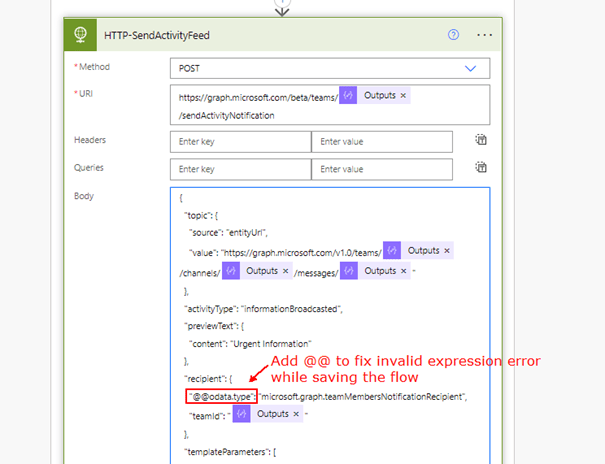
Task: Click the insert step arrow above the action
Action: pyautogui.click(x=281, y=4)
